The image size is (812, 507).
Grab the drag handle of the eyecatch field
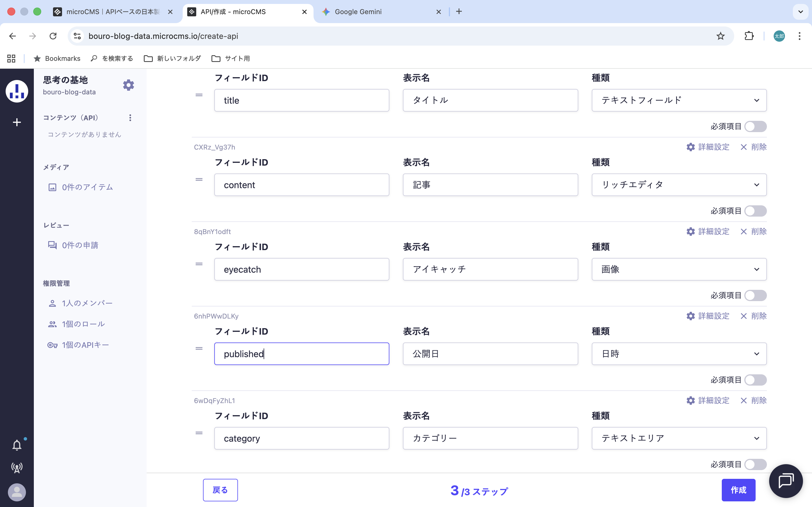pyautogui.click(x=199, y=264)
